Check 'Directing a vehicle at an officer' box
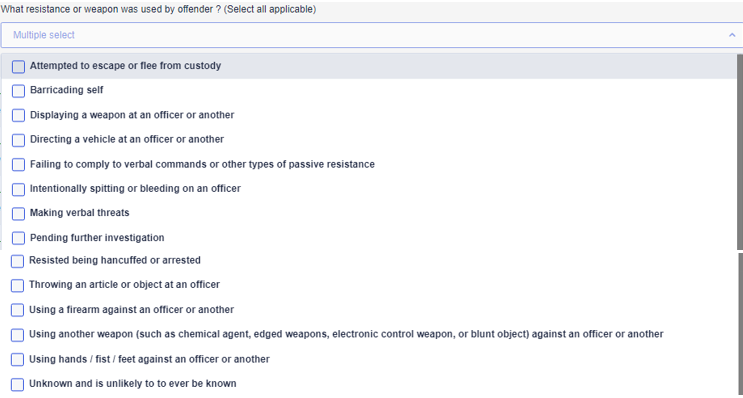This screenshot has height=398, width=743. pos(18,140)
